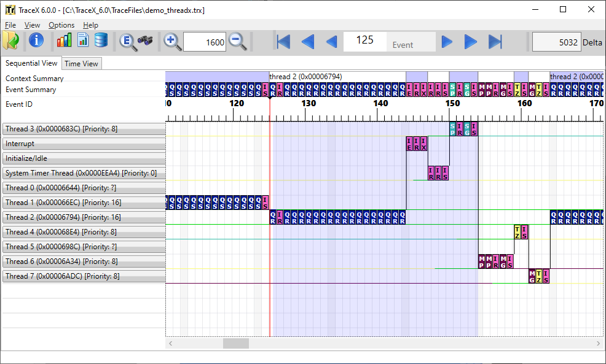
Task: Click the zoom in magnifier
Action: (x=173, y=41)
